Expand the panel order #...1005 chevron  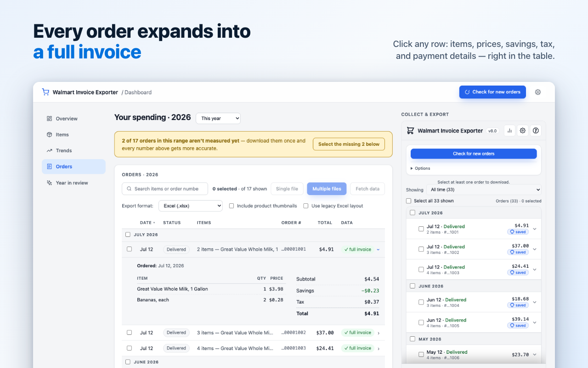pyautogui.click(x=535, y=322)
